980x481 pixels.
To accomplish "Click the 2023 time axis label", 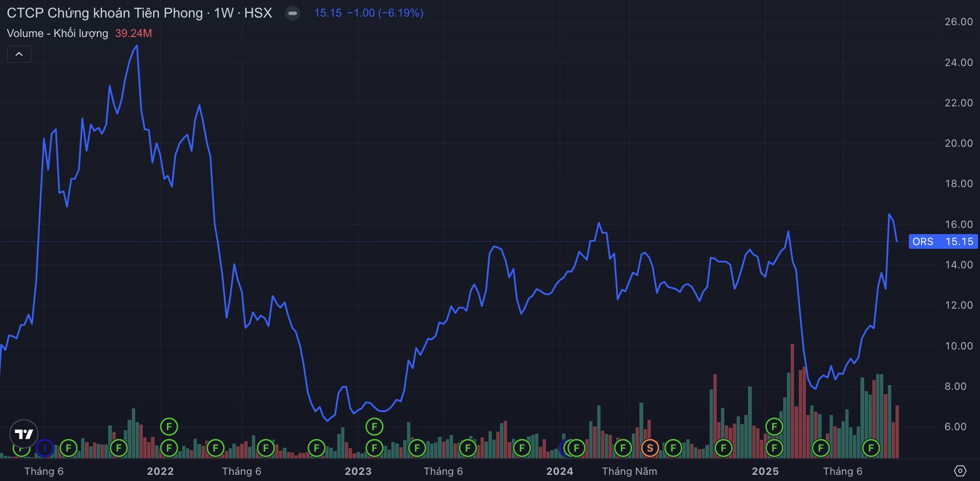I will click(x=358, y=472).
